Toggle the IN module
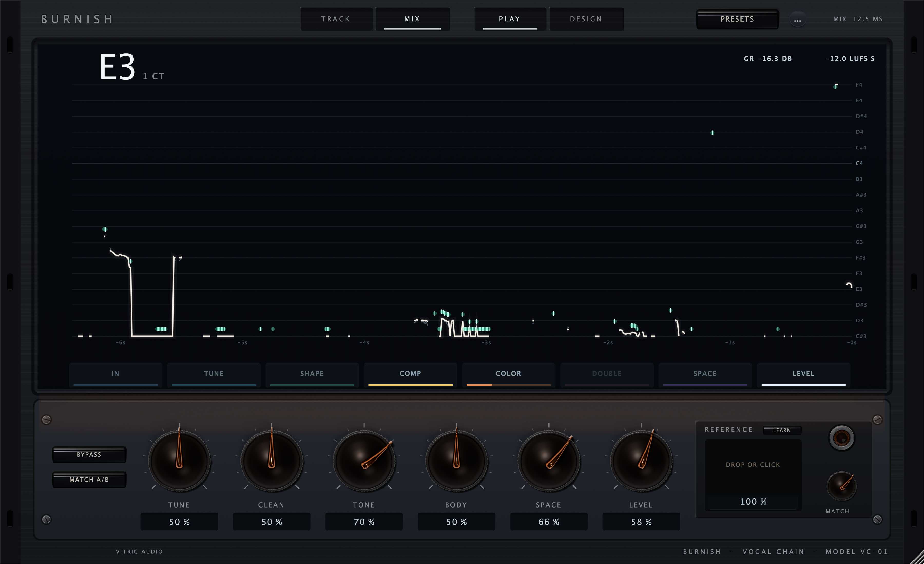This screenshot has height=564, width=924. click(x=115, y=375)
